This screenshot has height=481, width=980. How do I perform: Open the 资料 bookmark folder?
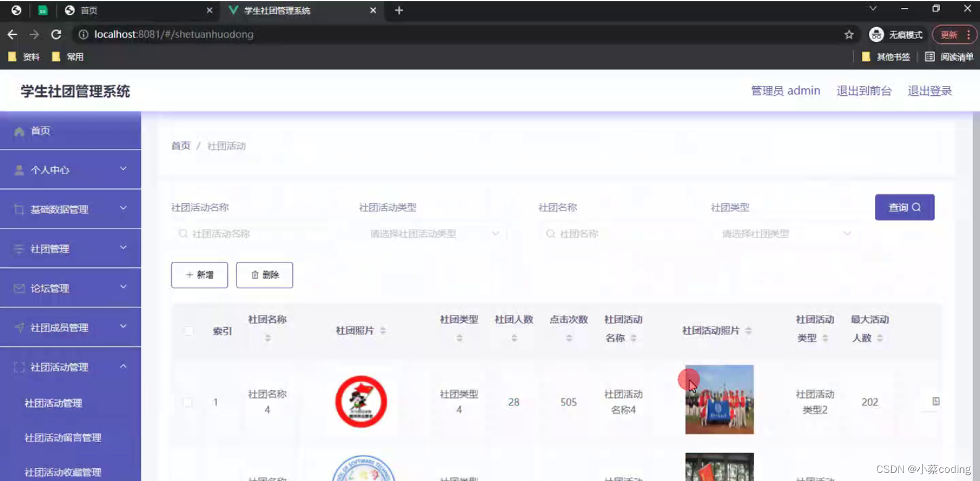click(24, 57)
